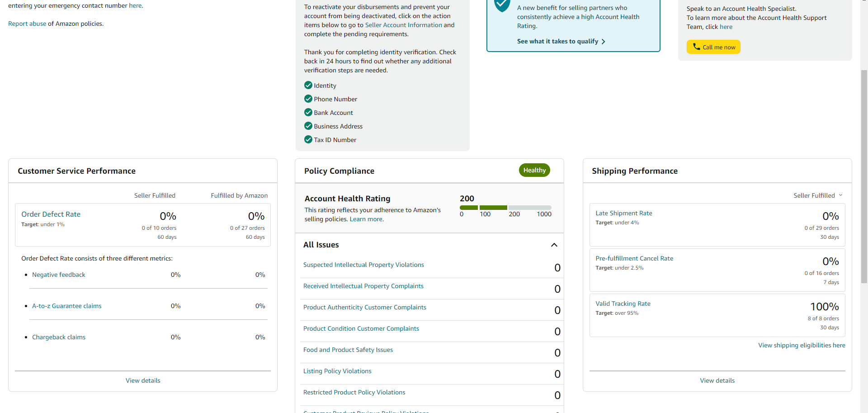The width and height of the screenshot is (868, 413).
Task: Click the Seller Fulfilled column header in Customer Service
Action: tap(155, 195)
